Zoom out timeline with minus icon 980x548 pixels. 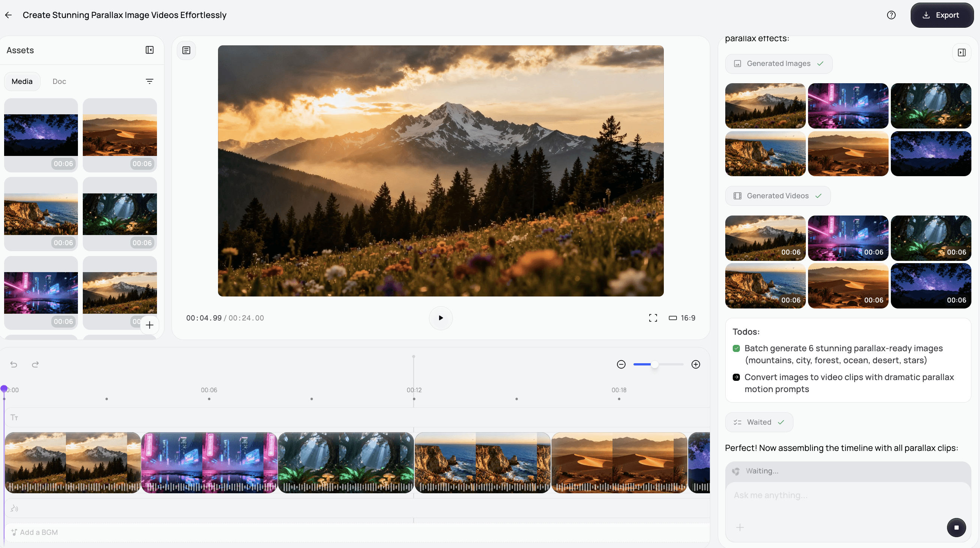click(621, 365)
